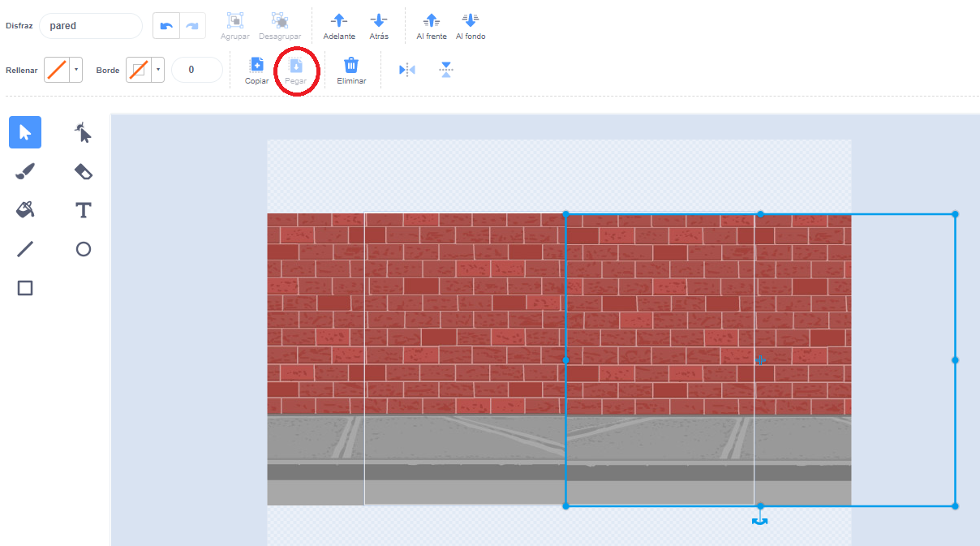
Task: Open the Borde outline color dropdown
Action: click(x=157, y=70)
